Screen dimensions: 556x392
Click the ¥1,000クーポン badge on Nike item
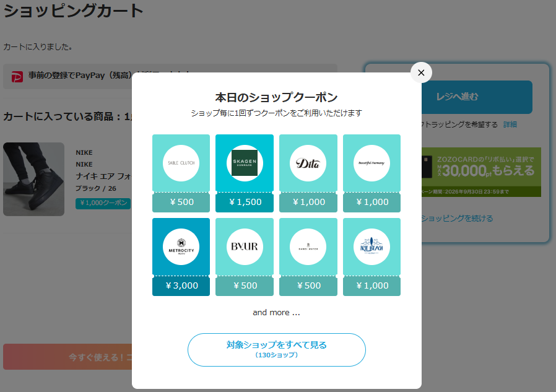tap(103, 203)
